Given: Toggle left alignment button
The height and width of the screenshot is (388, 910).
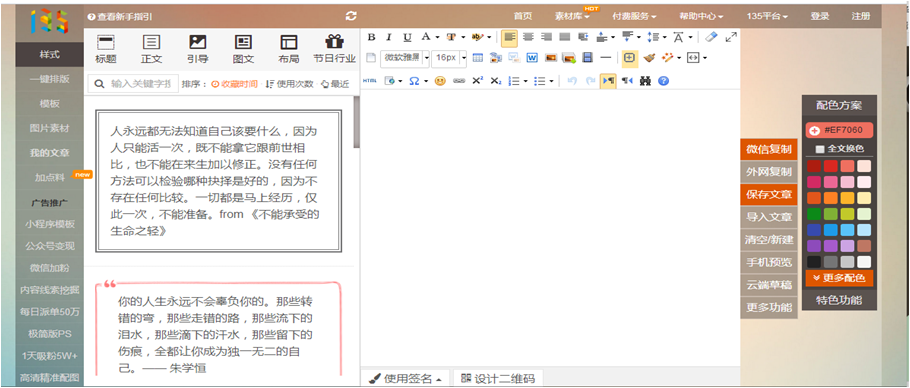Looking at the screenshot, I should coord(510,37).
